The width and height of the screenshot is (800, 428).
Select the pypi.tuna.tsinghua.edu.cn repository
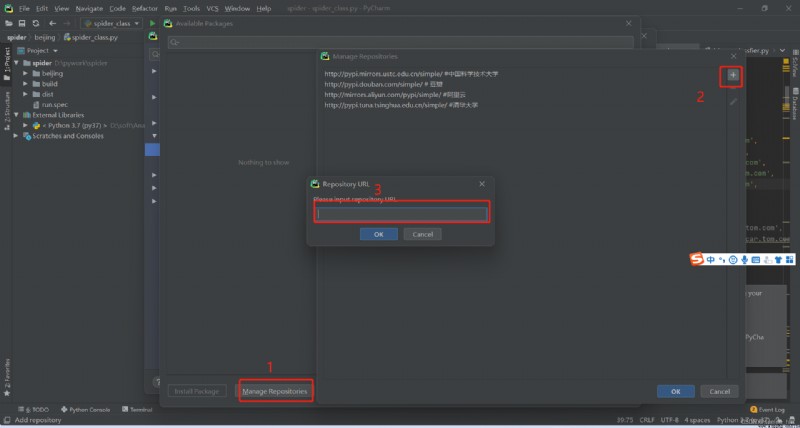[x=401, y=105]
